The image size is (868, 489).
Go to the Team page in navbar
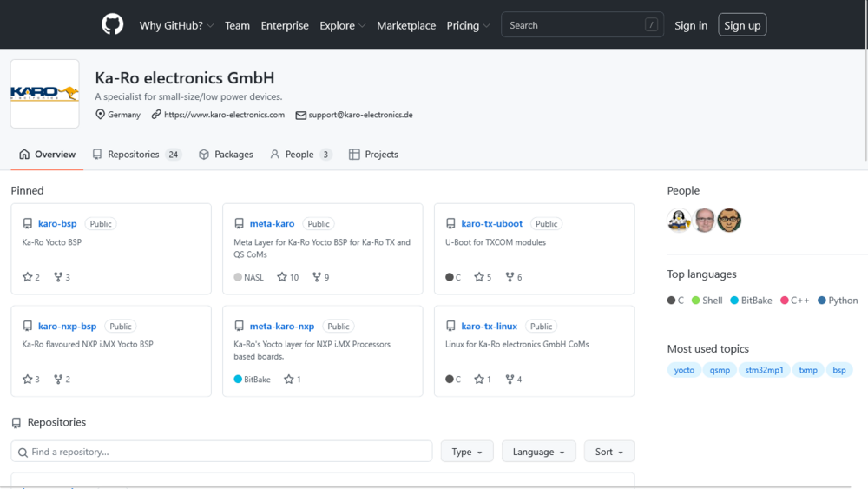(x=237, y=25)
